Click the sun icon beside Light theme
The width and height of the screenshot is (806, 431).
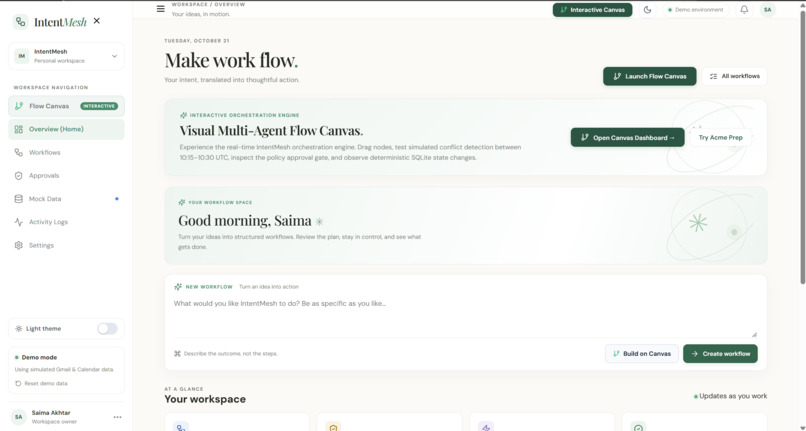click(19, 329)
